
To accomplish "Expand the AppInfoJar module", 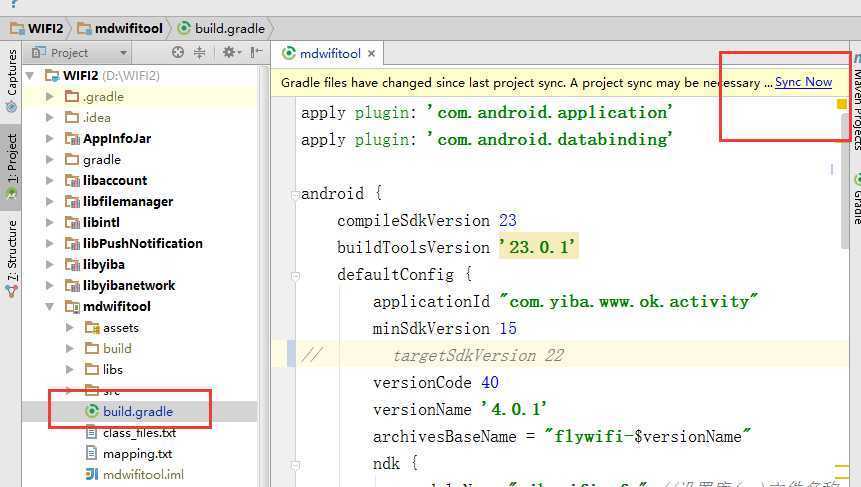I will [x=50, y=138].
